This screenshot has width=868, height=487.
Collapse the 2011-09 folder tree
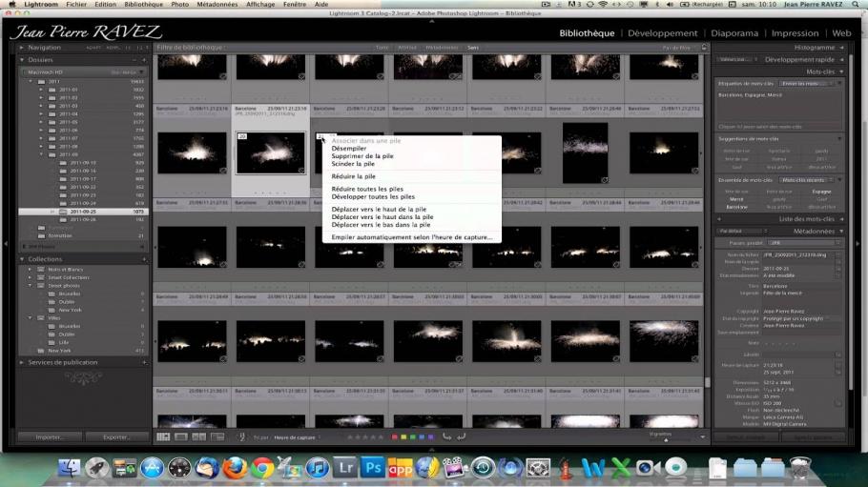[x=43, y=154]
